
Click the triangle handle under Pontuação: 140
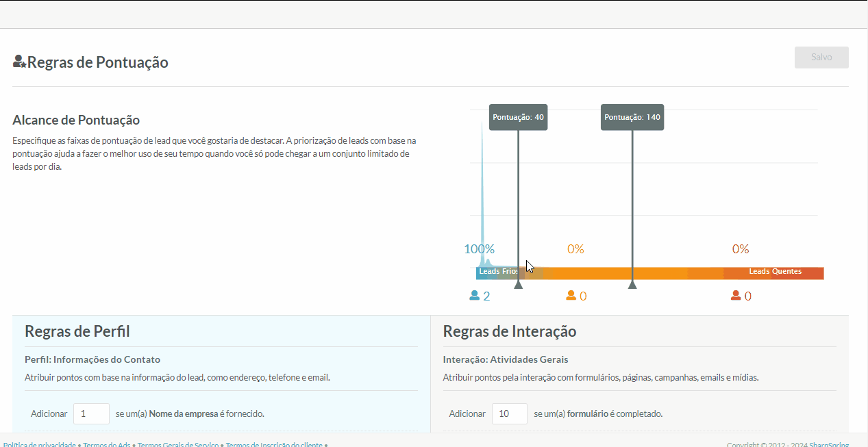coord(632,284)
